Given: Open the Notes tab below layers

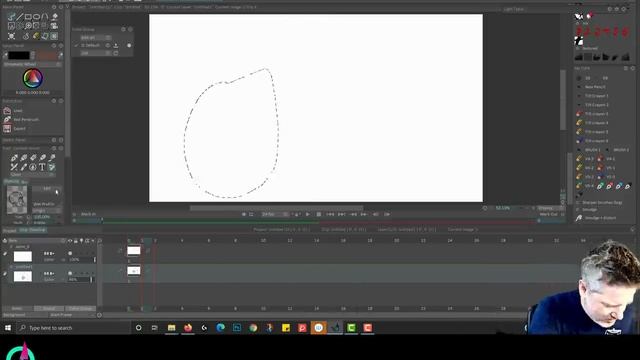Looking at the screenshot, I should [17, 309].
